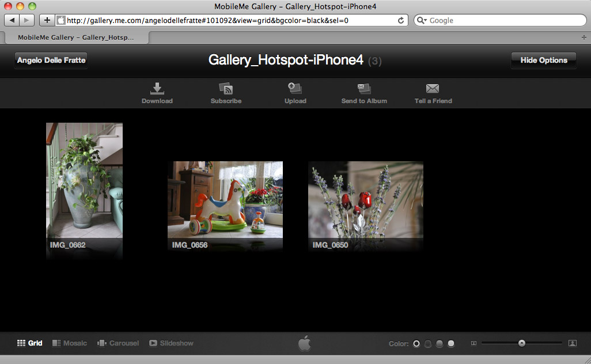The image size is (591, 364).
Task: Start the Slideshow view
Action: [171, 343]
